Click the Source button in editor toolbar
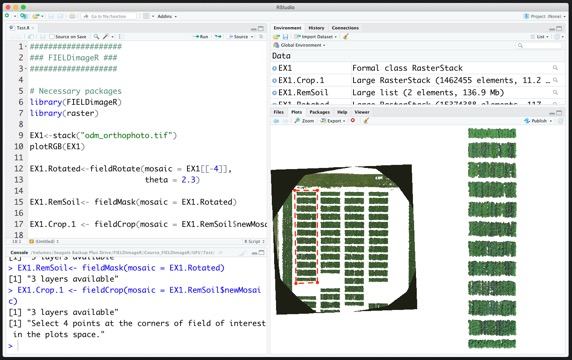572x360 pixels. [x=238, y=36]
